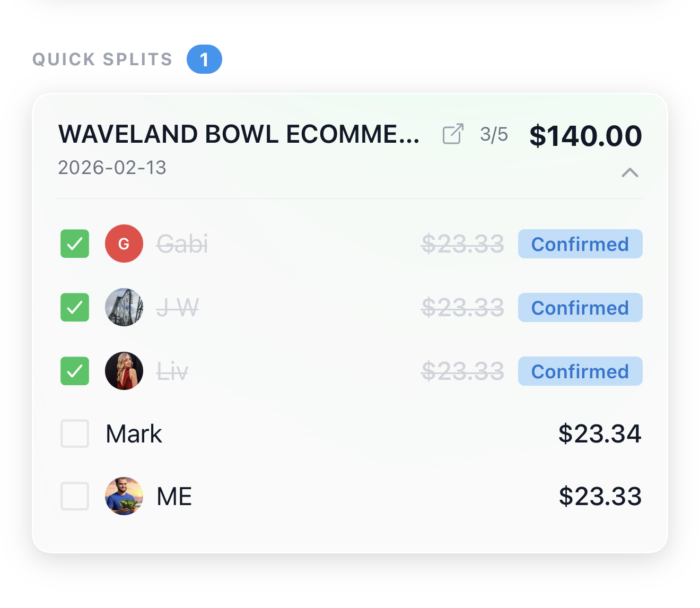Click the 2026-02-13 date label

coord(112,168)
